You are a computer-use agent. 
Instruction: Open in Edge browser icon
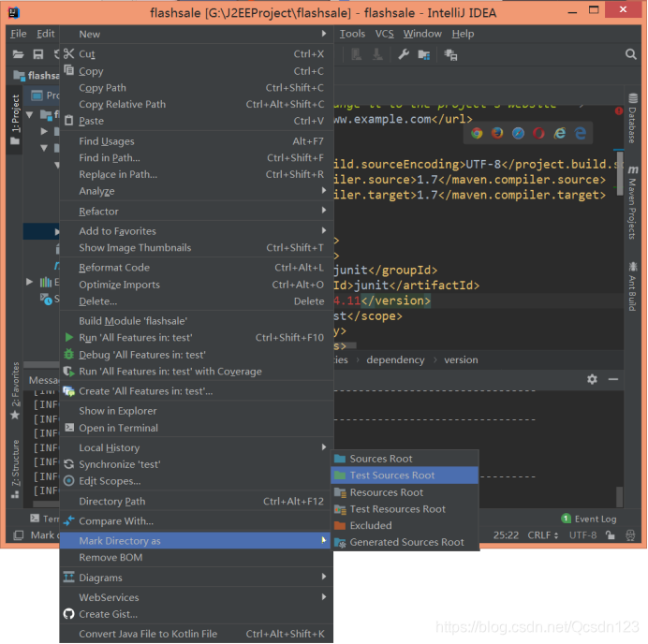click(581, 133)
